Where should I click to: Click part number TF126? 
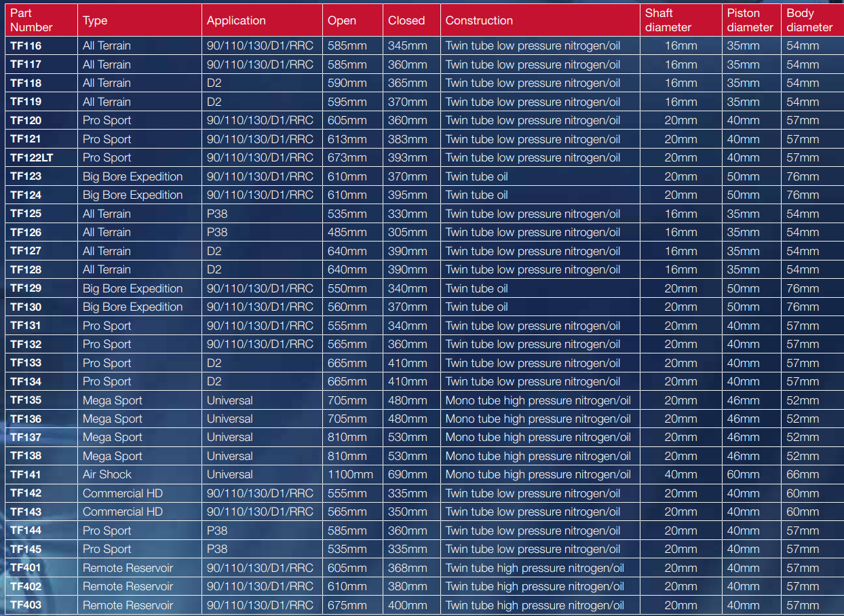pyautogui.click(x=26, y=233)
